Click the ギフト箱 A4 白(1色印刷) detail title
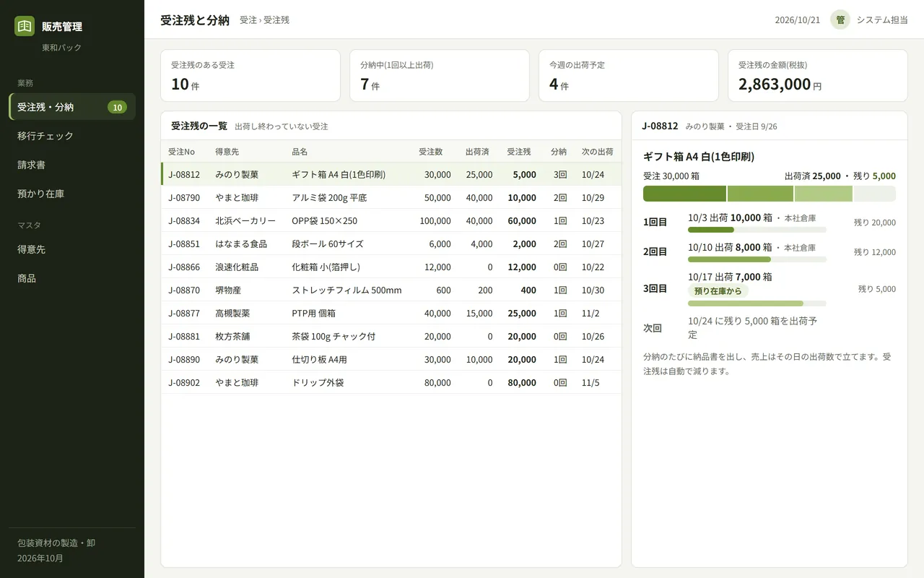Viewport: 924px width, 578px height. 699,157
